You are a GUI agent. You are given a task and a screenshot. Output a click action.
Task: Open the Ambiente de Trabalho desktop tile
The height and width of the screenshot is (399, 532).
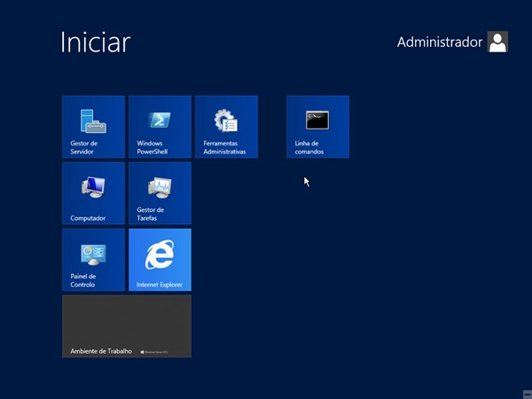pyautogui.click(x=127, y=326)
